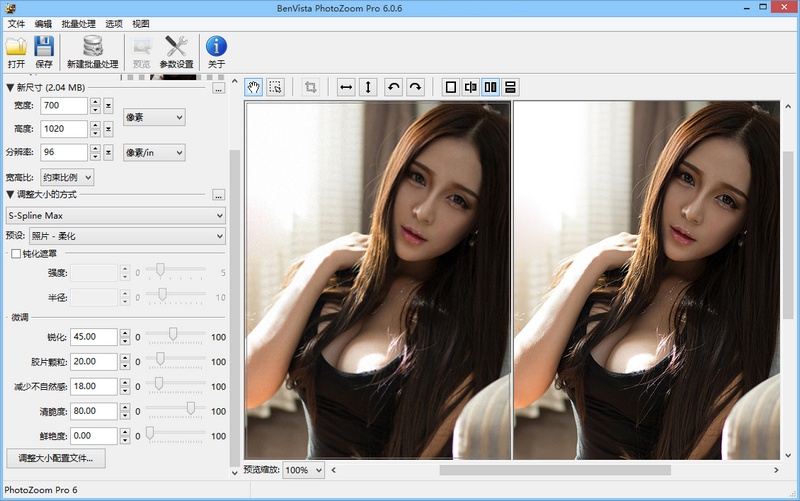Screen dimensions: 800x501
Task: Enable the unsharp mask (钝化遮罩) checkbox
Action: pos(15,254)
